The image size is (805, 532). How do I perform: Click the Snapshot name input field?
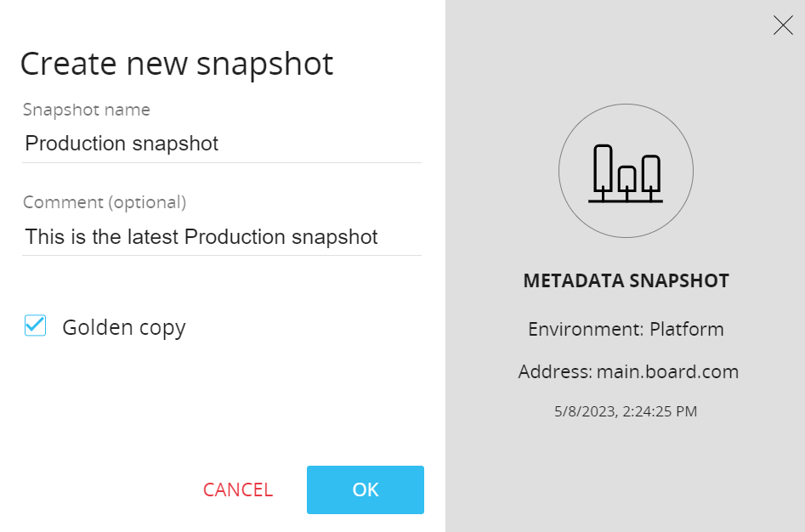pos(221,143)
